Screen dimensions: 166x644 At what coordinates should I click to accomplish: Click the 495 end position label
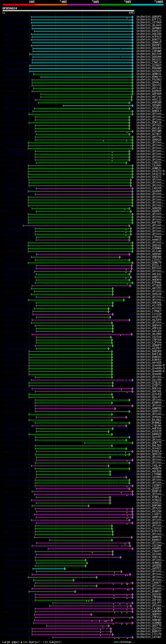[x=131, y=13]
